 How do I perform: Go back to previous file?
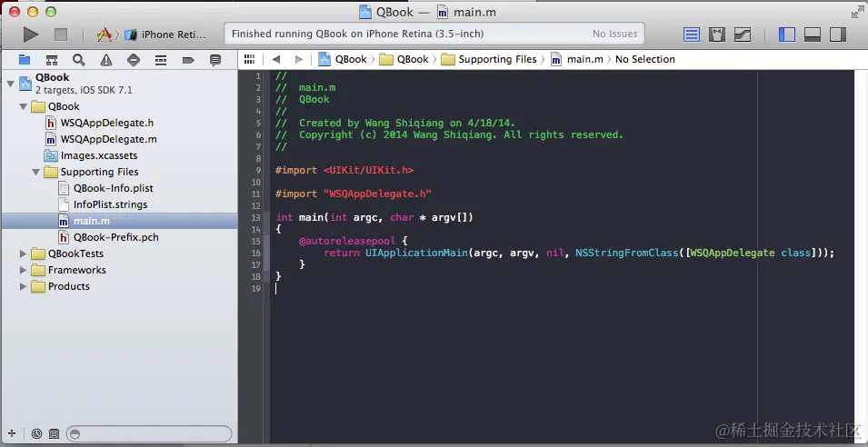275,59
